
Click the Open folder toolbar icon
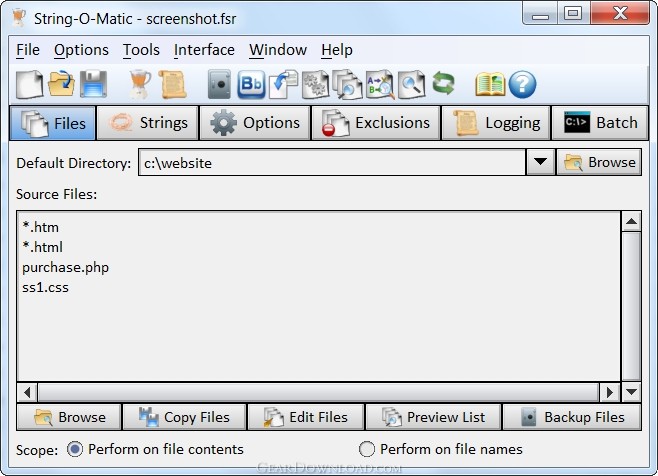tap(61, 84)
